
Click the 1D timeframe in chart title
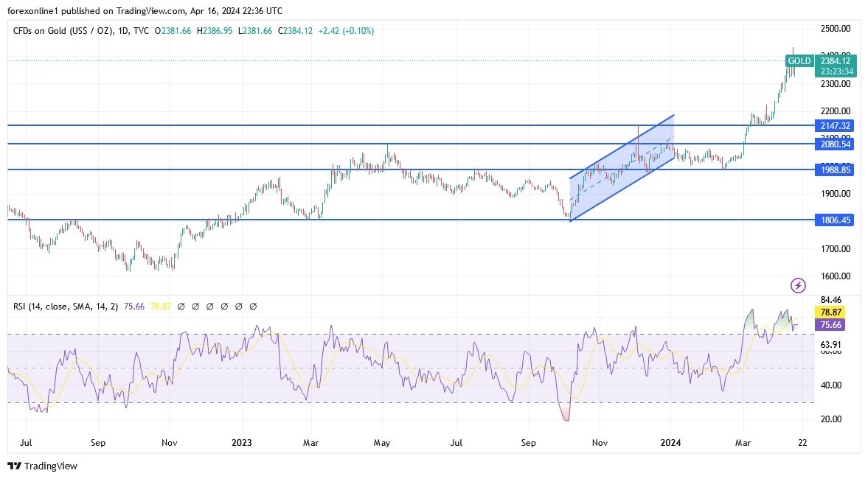123,31
